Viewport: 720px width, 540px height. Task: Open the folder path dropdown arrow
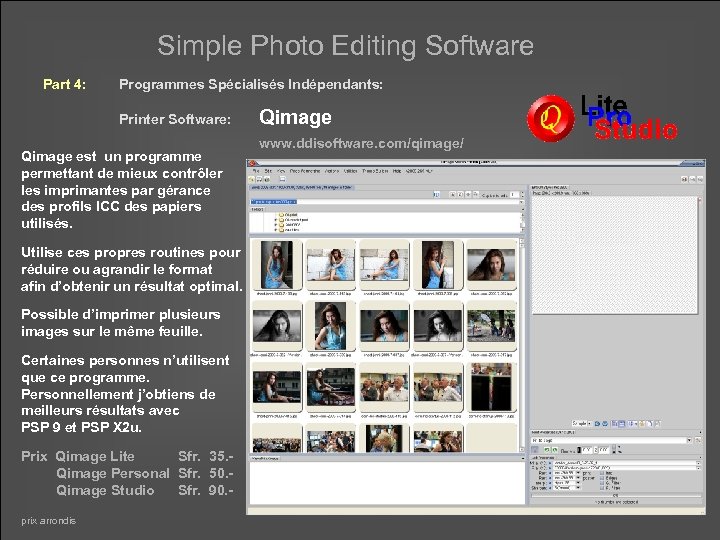[x=522, y=202]
